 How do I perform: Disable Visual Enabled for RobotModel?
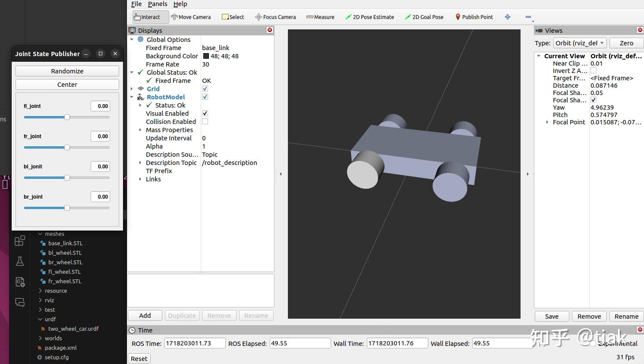click(205, 113)
